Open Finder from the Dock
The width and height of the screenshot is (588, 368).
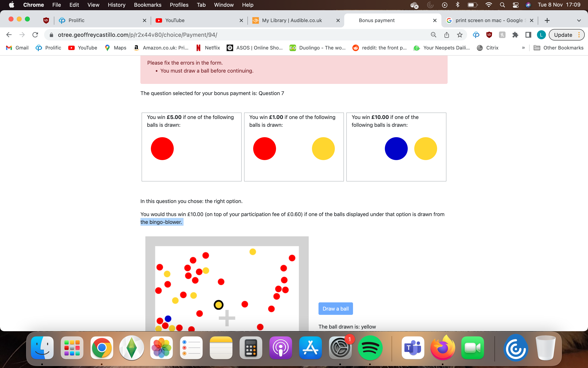42,348
